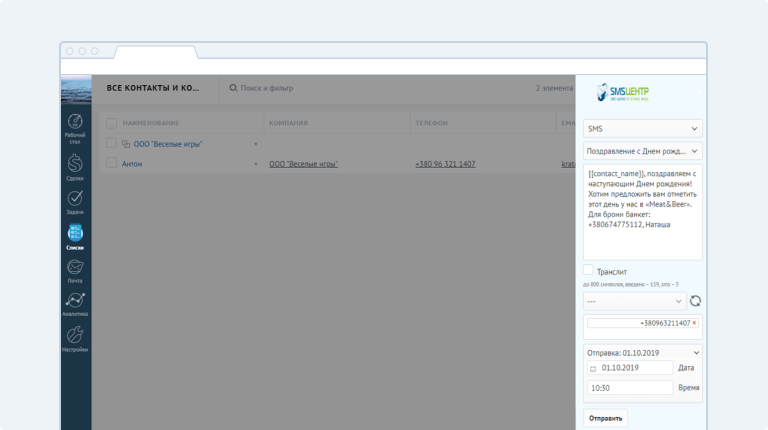The image size is (768, 430).
Task: Open the Рабочий стол dashboard icon
Action: click(x=75, y=125)
